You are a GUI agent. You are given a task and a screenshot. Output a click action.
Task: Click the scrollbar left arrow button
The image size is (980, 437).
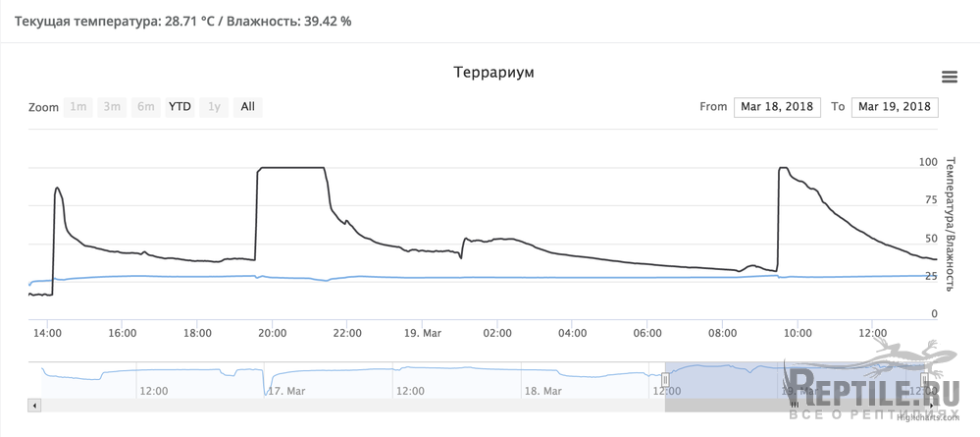34,404
